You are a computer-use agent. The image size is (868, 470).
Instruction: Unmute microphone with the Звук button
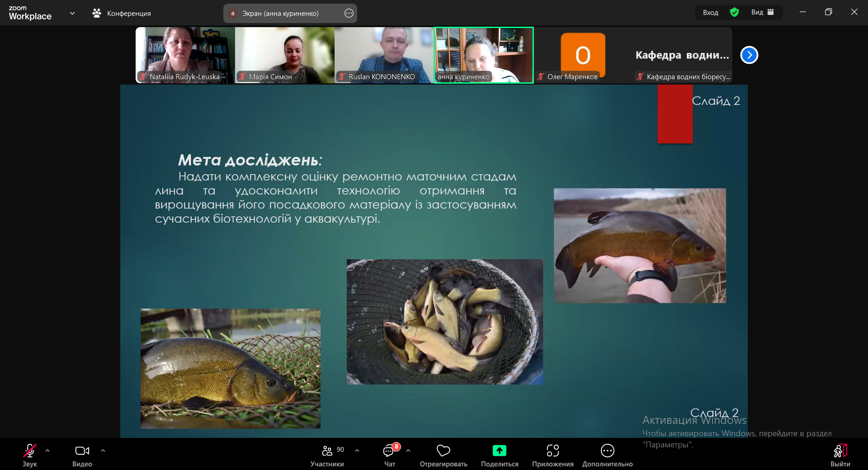click(30, 455)
